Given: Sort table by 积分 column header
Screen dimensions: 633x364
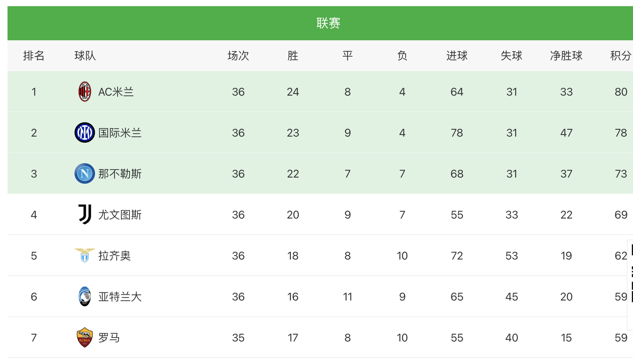Looking at the screenshot, I should pyautogui.click(x=620, y=56).
